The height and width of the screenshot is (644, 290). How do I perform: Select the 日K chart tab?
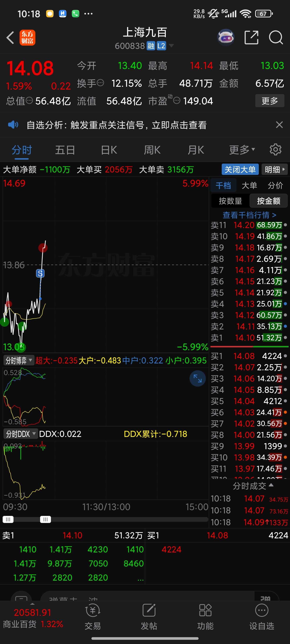pos(109,150)
